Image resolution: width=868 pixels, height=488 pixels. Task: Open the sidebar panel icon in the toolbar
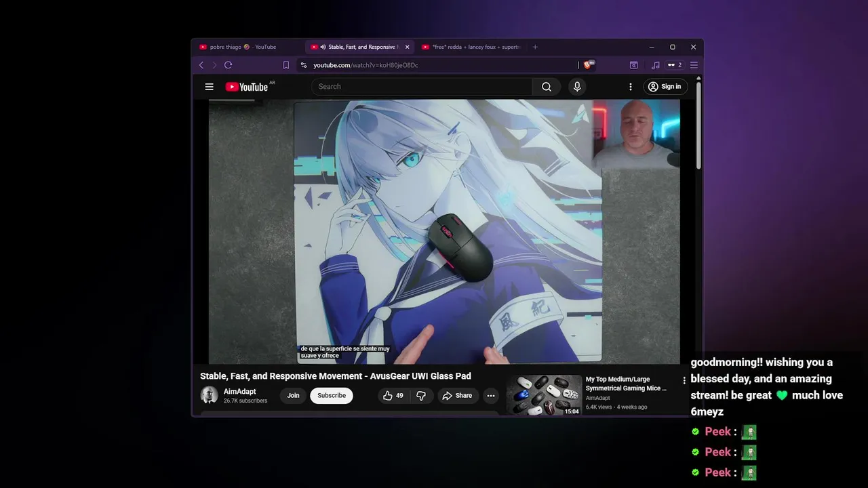tap(633, 65)
